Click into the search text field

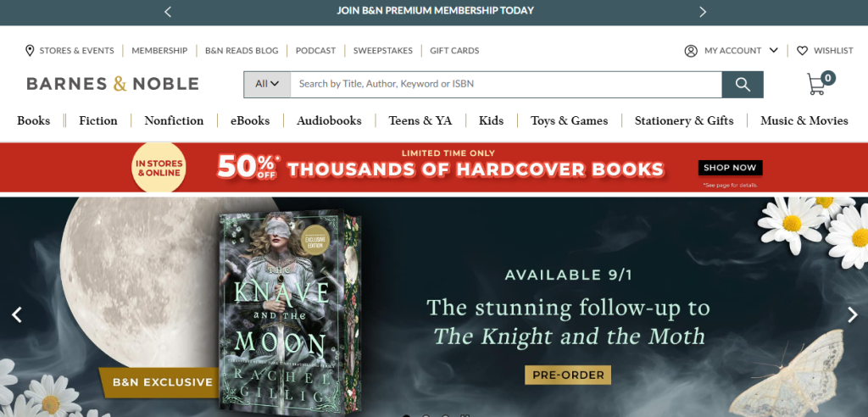tap(505, 84)
